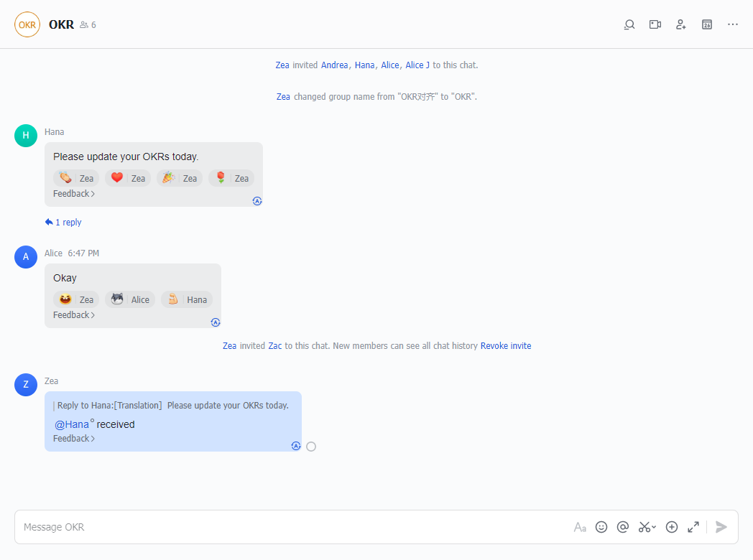Expand Feedback on Alice's message
This screenshot has width=753, height=560.
pyautogui.click(x=73, y=314)
